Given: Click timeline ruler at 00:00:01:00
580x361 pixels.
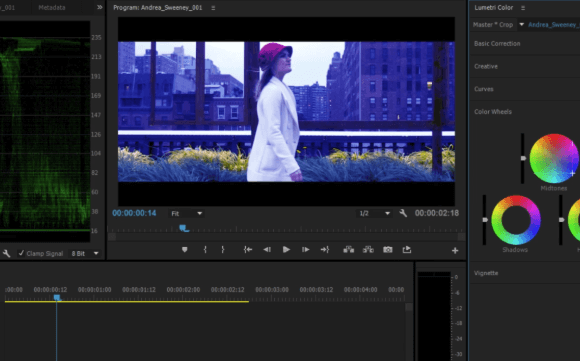Looking at the screenshot, I should point(95,290).
